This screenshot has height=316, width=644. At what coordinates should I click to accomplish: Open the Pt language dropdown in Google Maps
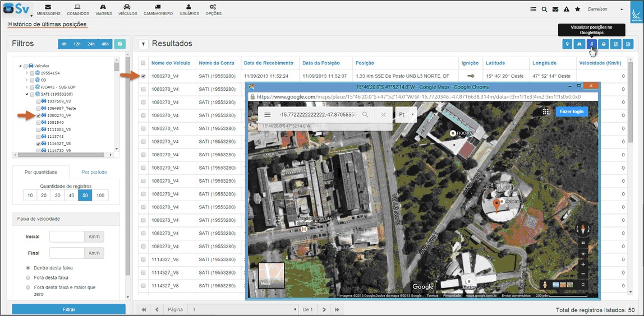click(406, 115)
